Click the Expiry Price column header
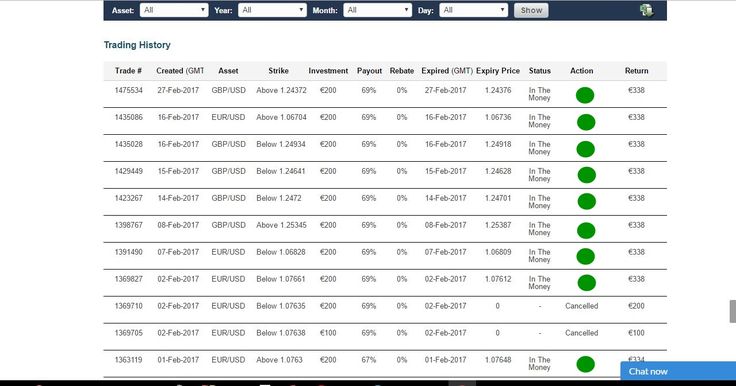736x386 pixels. click(498, 70)
